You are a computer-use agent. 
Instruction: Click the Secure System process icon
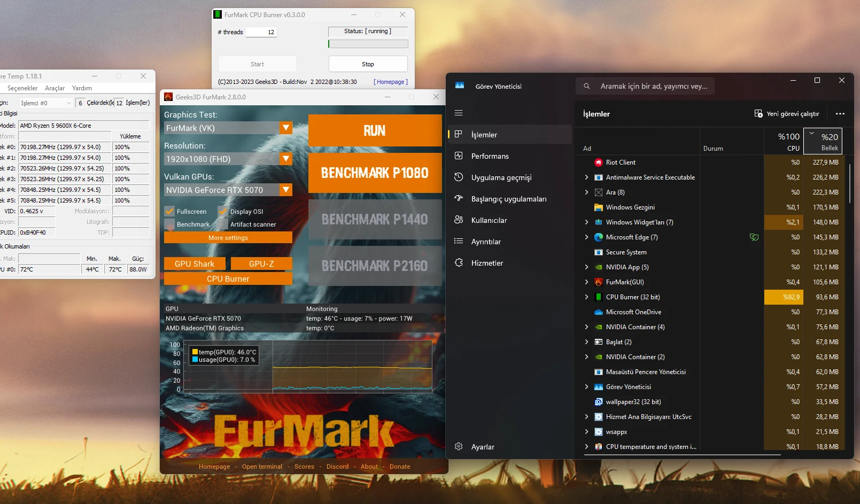point(599,252)
